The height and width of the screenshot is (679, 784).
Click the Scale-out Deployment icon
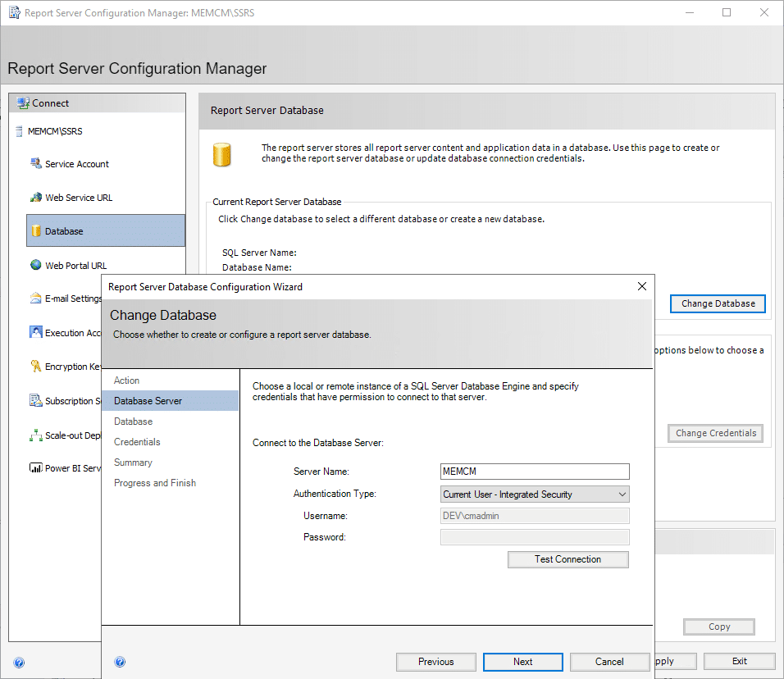click(x=36, y=435)
